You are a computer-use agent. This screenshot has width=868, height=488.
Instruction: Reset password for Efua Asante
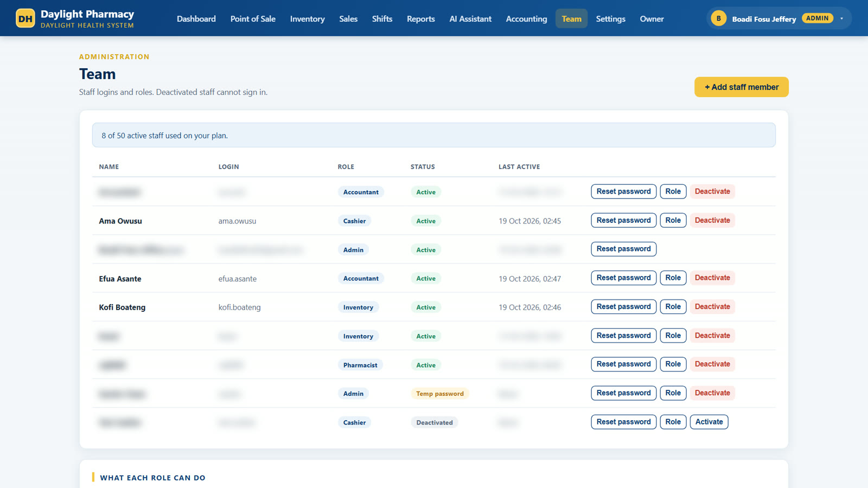pos(623,278)
